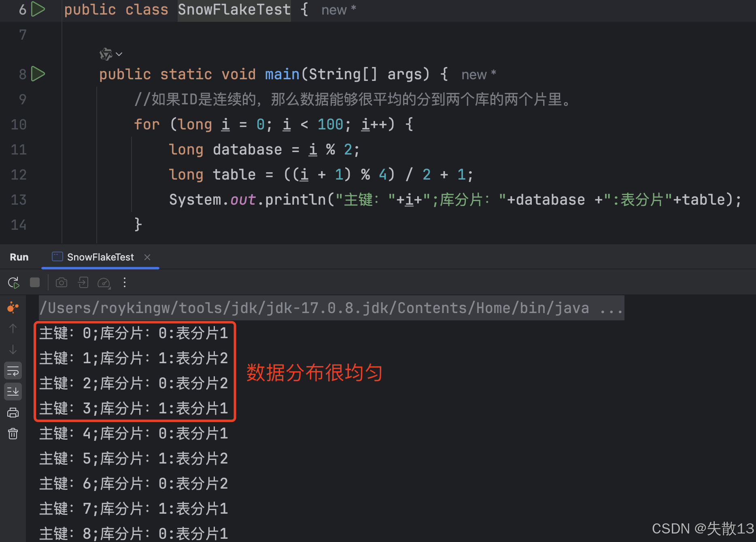Click line number 12 in the gutter

point(19,175)
